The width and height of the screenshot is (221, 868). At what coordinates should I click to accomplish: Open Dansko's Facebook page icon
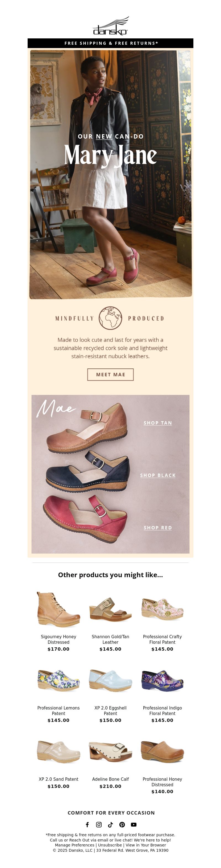[x=87, y=824]
